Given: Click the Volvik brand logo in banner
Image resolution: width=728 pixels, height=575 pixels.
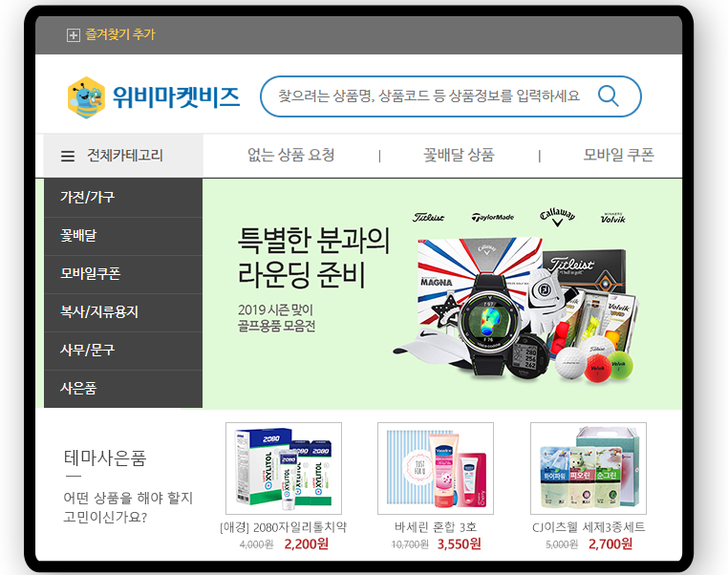Looking at the screenshot, I should coord(612,218).
